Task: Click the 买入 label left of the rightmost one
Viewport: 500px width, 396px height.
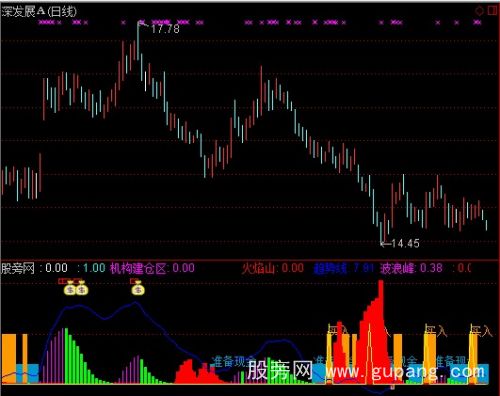Action: click(436, 331)
